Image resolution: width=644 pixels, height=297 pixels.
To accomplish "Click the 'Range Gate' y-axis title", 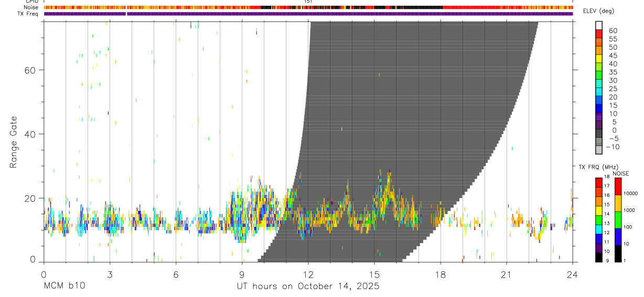I will click(14, 142).
